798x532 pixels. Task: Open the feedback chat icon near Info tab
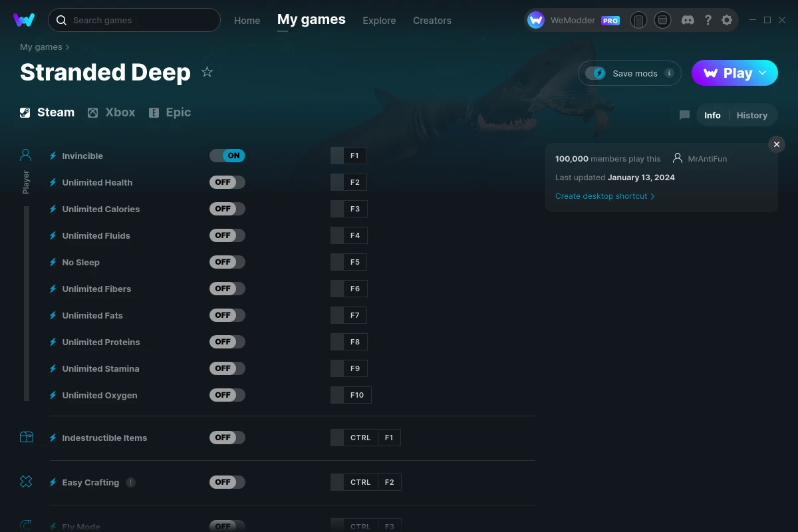[x=684, y=114]
